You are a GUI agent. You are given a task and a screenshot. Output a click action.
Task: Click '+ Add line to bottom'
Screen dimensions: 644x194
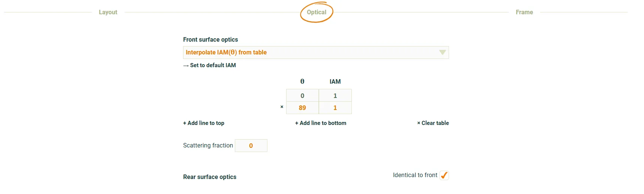321,123
